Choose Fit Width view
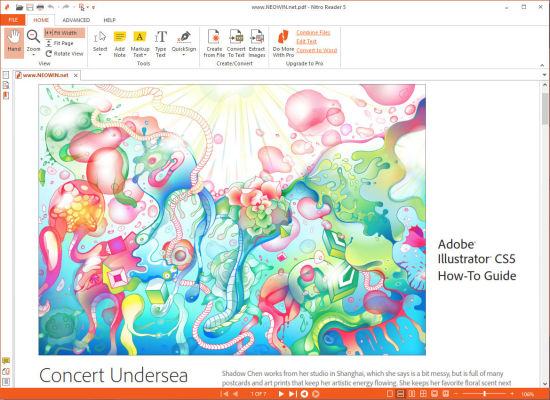Viewport: 550px width, 400px height. tap(65, 33)
